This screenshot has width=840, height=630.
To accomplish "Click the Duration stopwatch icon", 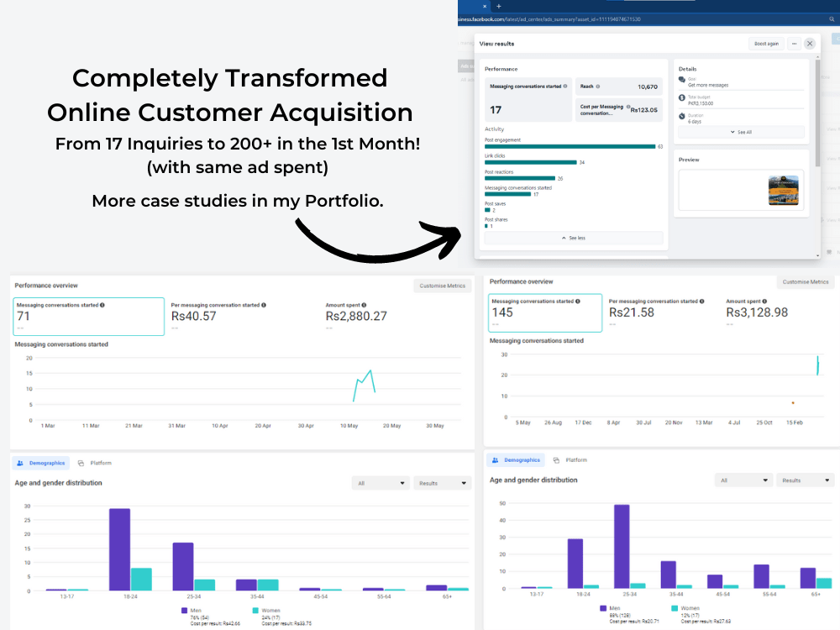I will (682, 116).
